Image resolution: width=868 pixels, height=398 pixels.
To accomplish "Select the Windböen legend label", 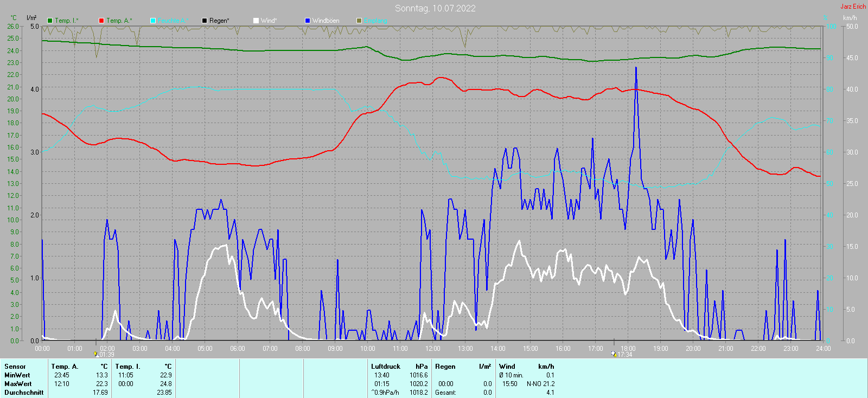I will point(326,21).
